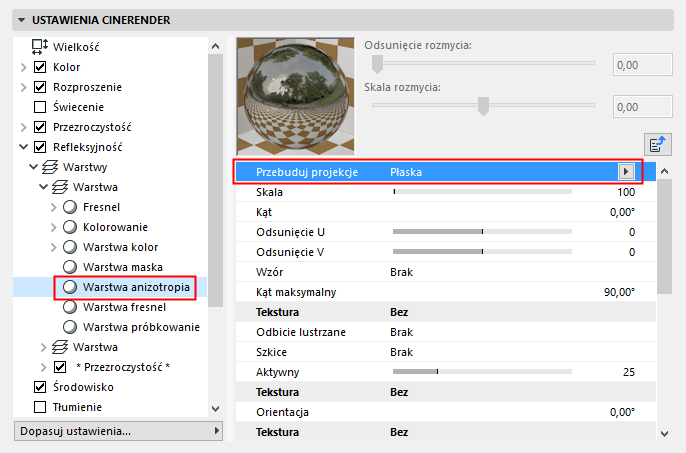This screenshot has height=453, width=686.
Task: Click the Wielkość size icon
Action: [40, 46]
